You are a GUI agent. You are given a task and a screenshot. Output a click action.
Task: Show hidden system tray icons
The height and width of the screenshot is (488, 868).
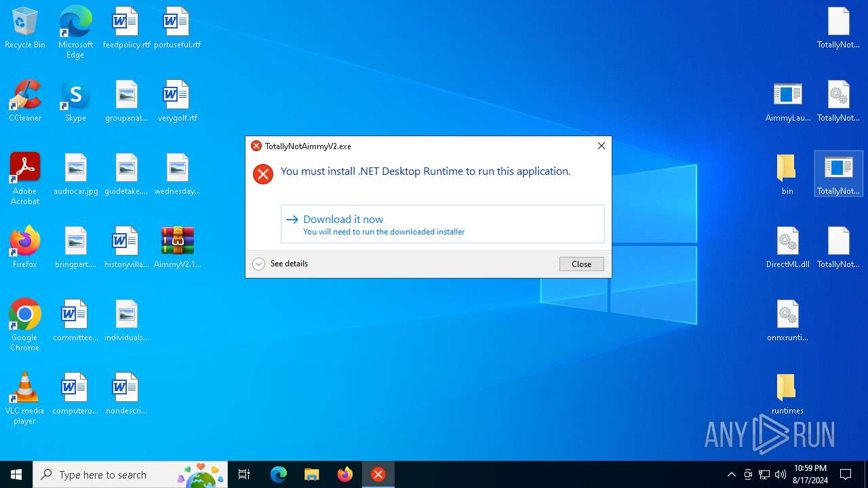[x=731, y=474]
